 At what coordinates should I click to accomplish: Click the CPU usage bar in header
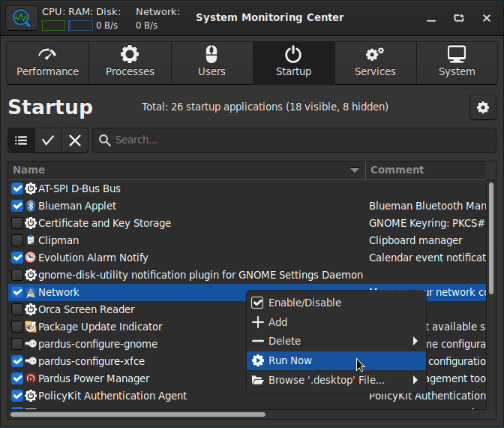point(54,26)
